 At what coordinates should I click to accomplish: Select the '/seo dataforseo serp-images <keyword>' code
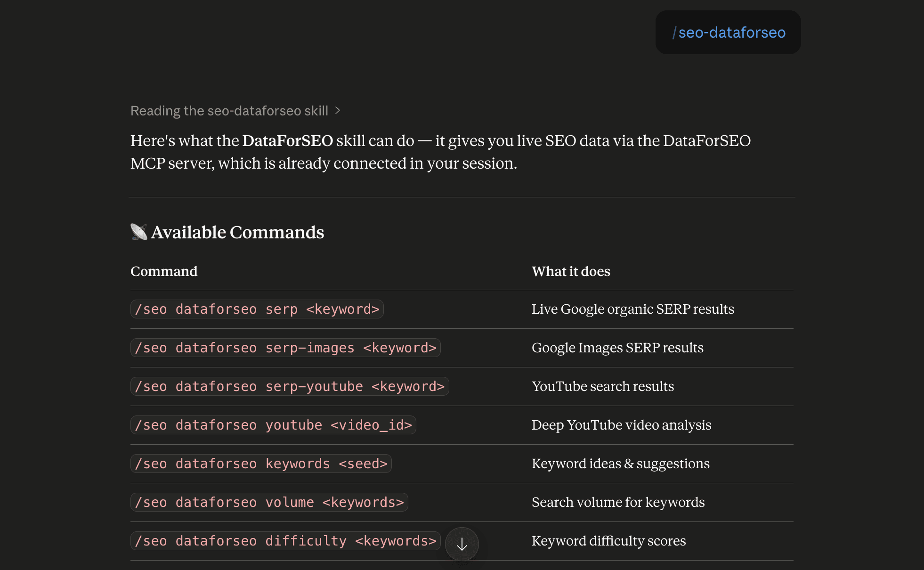pyautogui.click(x=285, y=348)
